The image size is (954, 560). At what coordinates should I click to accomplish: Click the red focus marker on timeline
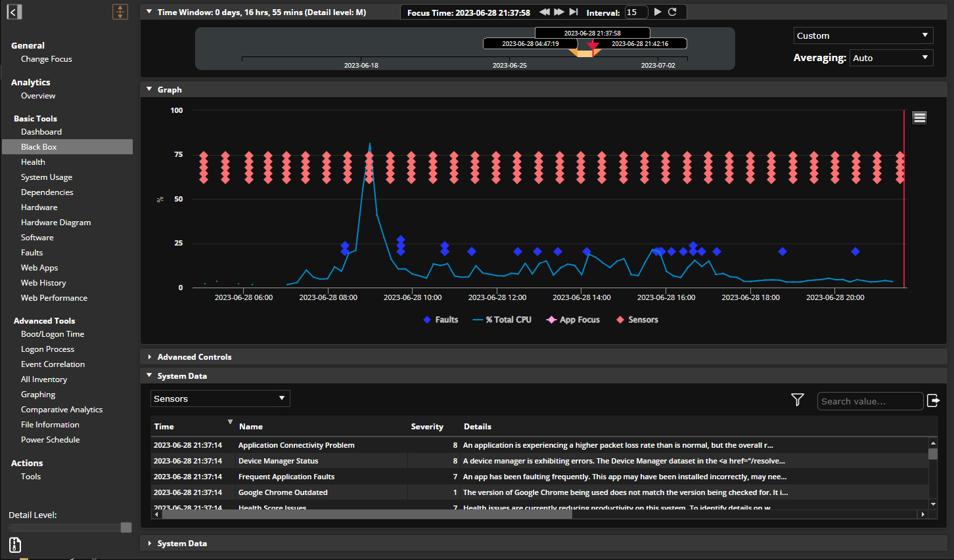click(593, 45)
